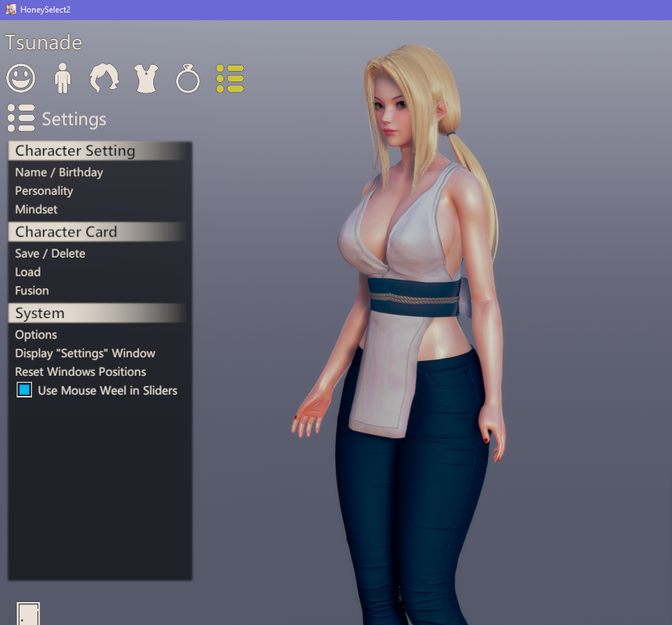
Task: Click the Settings panel title text
Action: coord(74,119)
